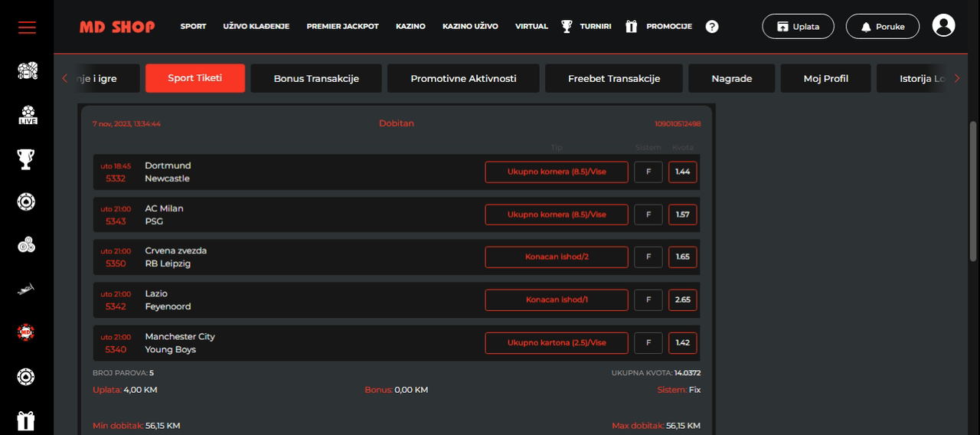
Task: Switch to the Nagrade tab
Action: (x=732, y=78)
